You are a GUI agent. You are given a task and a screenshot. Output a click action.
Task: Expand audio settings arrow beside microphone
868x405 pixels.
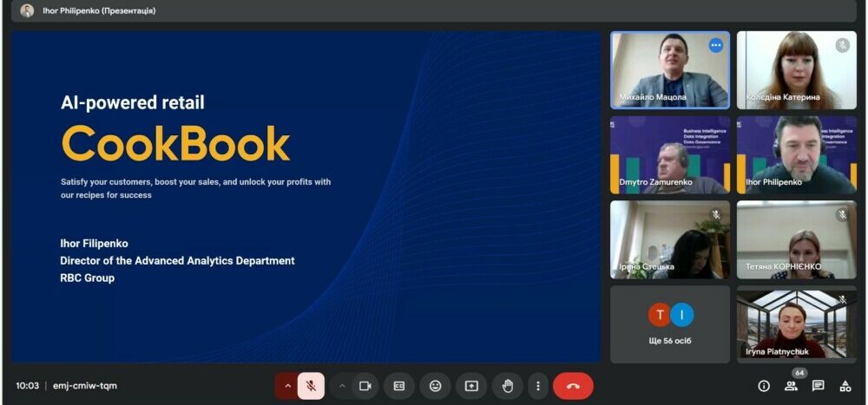[287, 386]
